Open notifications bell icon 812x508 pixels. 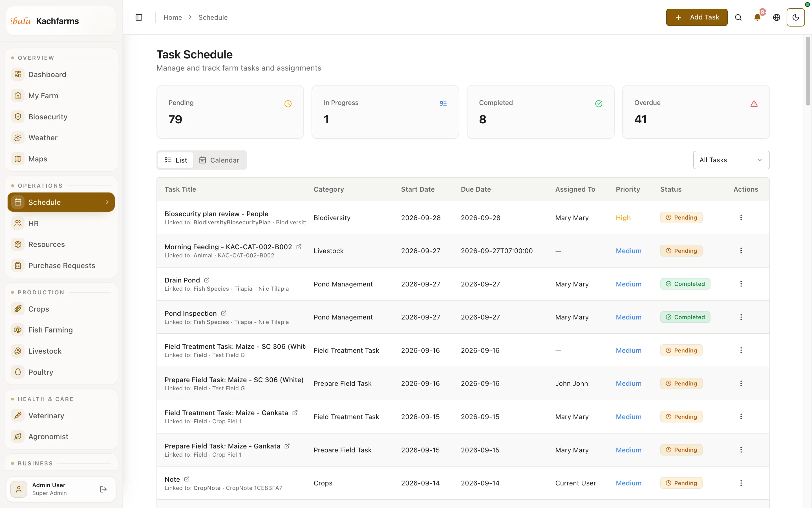(x=757, y=17)
